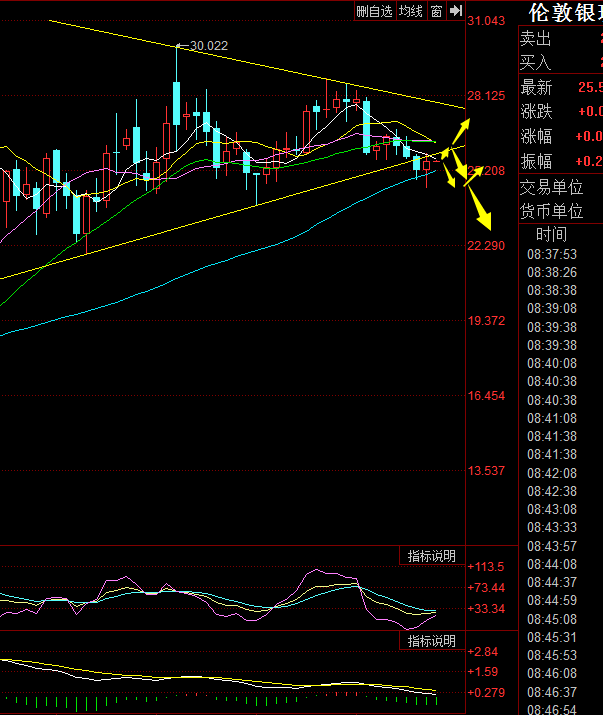Click the +73.44 indicator scale value
Viewport: 603px width, 715px height.
[486, 588]
